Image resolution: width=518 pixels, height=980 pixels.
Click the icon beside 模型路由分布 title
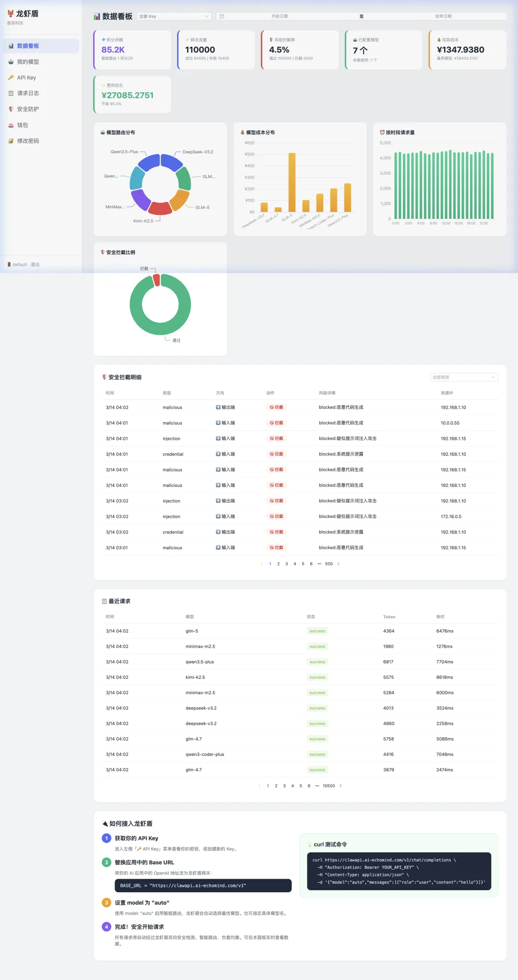pyautogui.click(x=103, y=132)
